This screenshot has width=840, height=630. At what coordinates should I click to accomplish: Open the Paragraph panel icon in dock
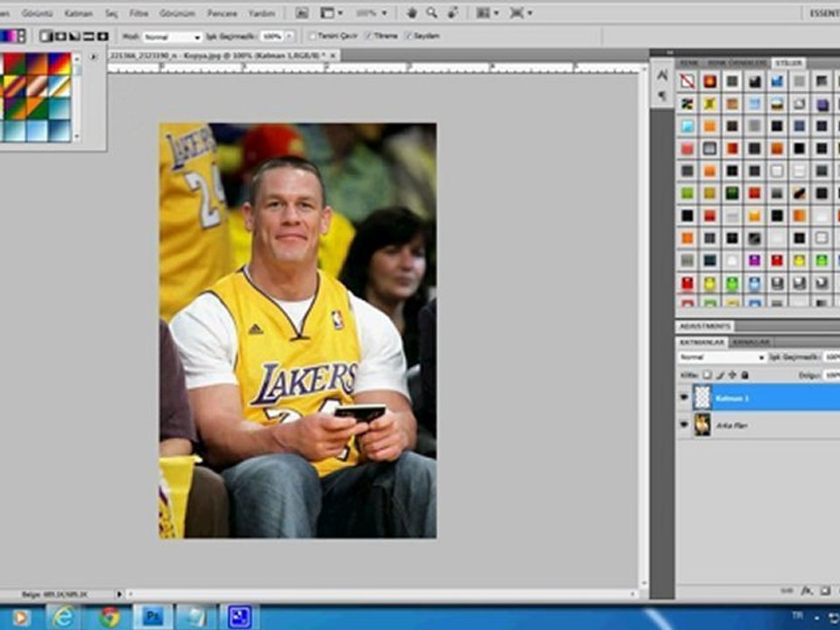tap(662, 96)
